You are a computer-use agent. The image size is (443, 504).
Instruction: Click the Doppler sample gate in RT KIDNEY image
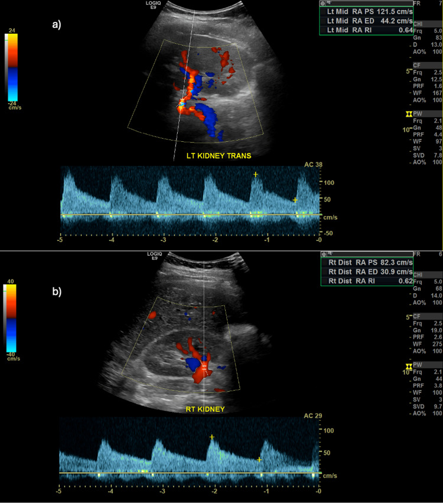204,368
